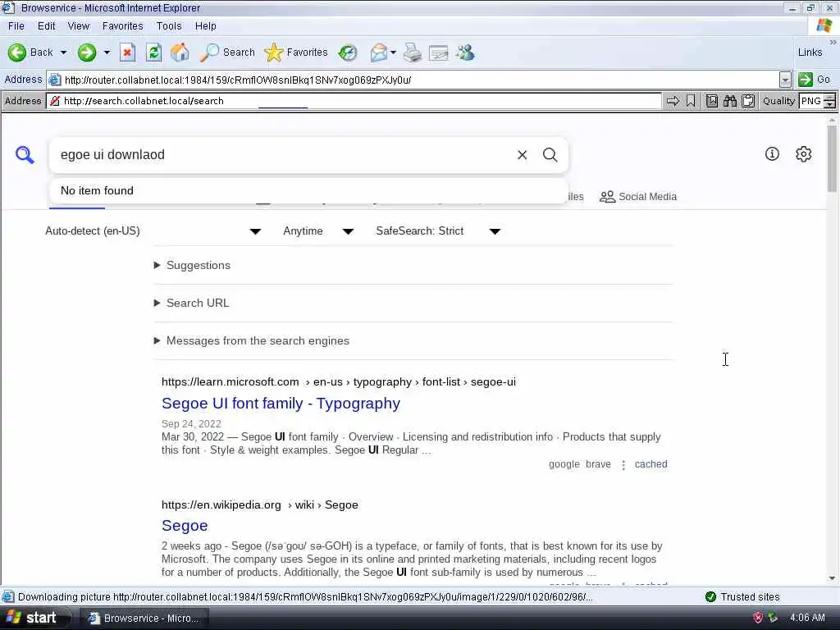Open the Edit menu
This screenshot has width=840, height=630.
[46, 25]
